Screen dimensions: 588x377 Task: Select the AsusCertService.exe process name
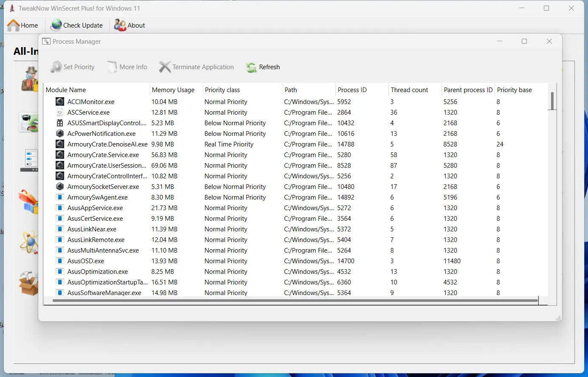pyautogui.click(x=95, y=218)
